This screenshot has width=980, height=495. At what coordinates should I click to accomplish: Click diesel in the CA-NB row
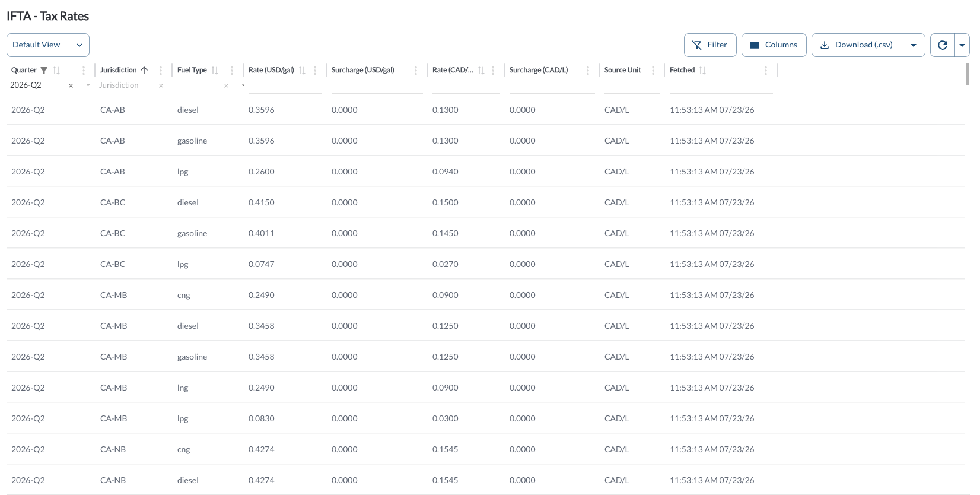point(188,480)
